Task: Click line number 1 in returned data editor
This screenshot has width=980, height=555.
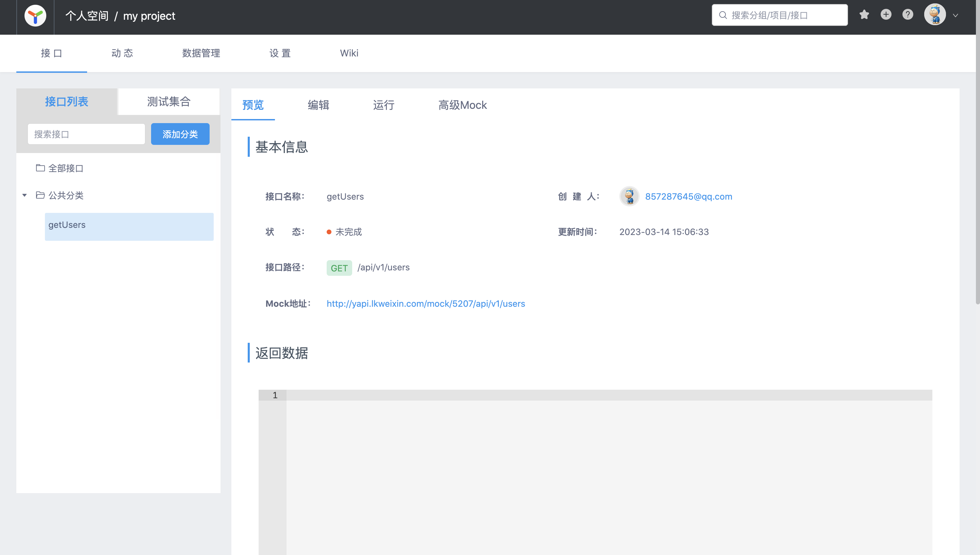Action: (x=275, y=395)
